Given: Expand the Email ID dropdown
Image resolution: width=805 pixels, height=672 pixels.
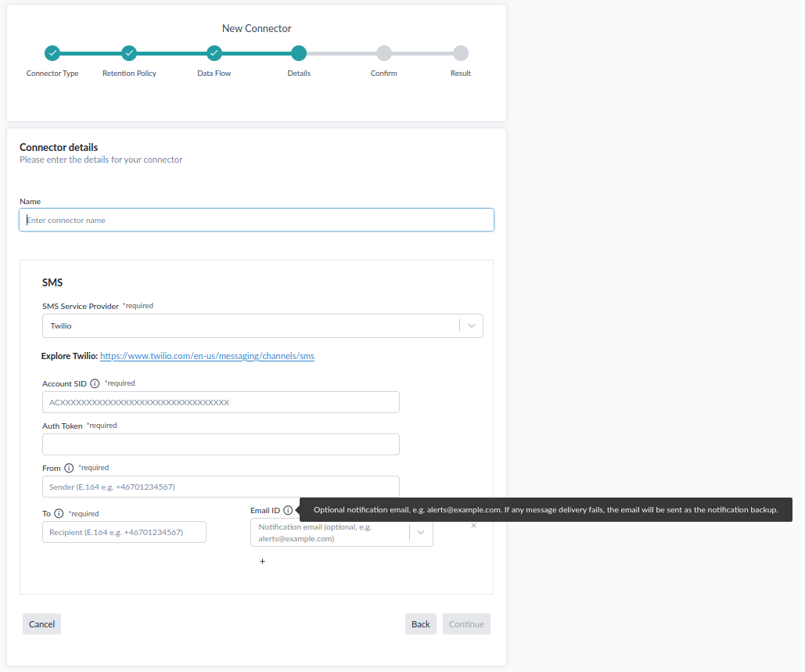Looking at the screenshot, I should (421, 532).
